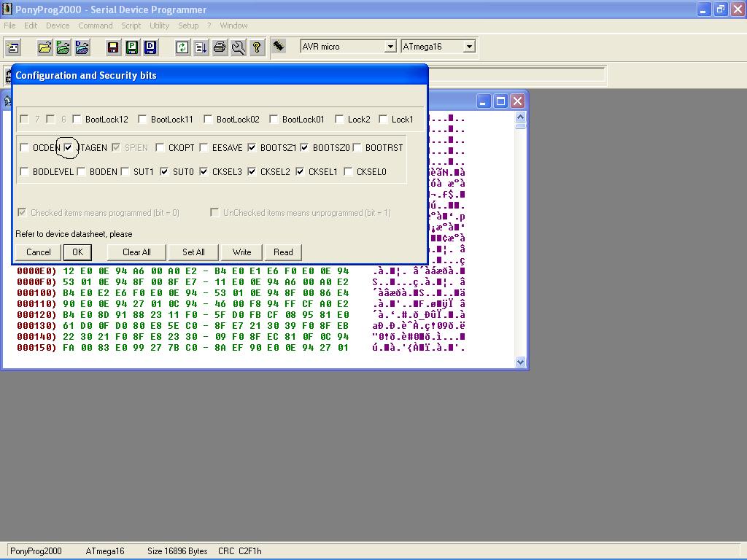Click the hex window scroll-up arrow
The height and width of the screenshot is (560, 747).
(x=520, y=117)
